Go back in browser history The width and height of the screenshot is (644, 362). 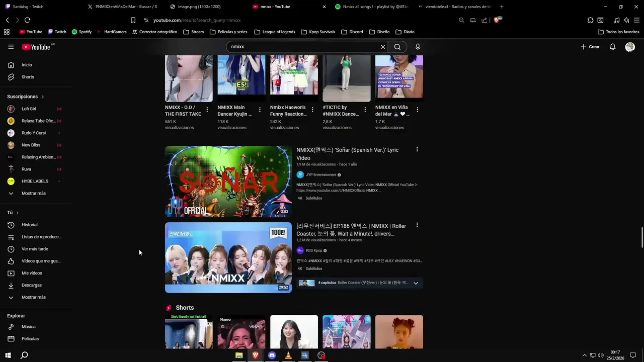pos(8,20)
